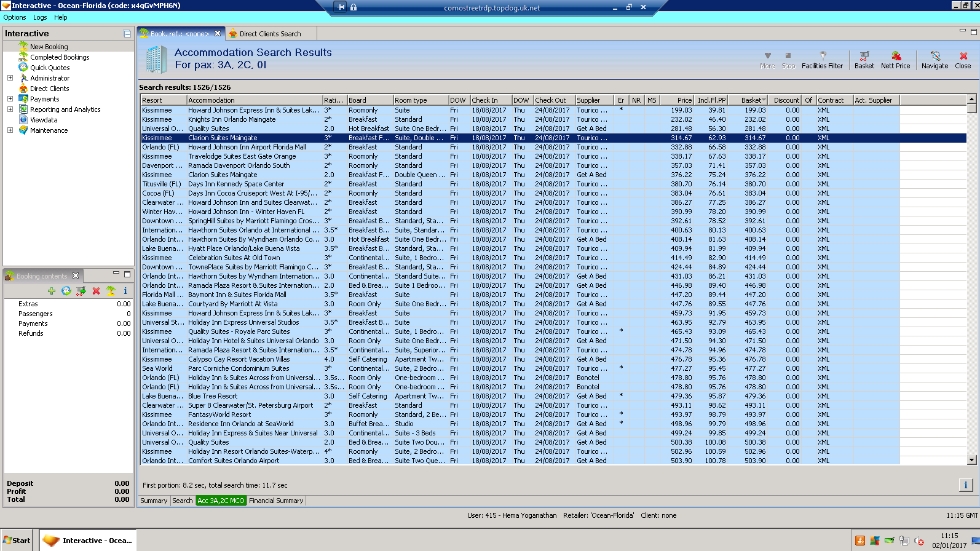Expand the Maintenance tree node
The height and width of the screenshot is (551, 980).
click(10, 130)
